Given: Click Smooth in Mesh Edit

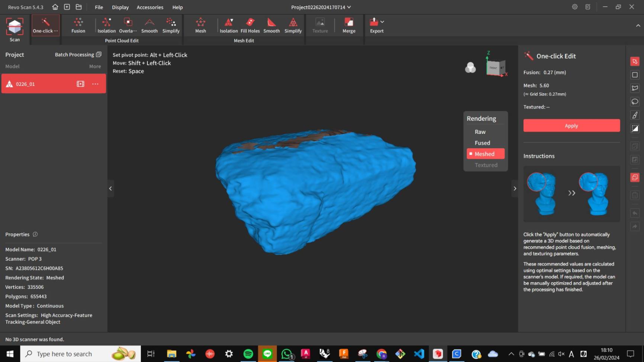Looking at the screenshot, I should point(271,25).
